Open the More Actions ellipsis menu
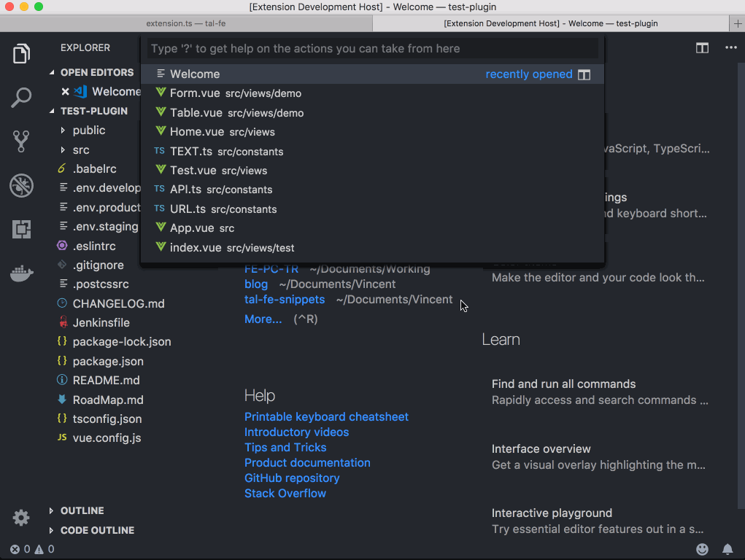 730,47
